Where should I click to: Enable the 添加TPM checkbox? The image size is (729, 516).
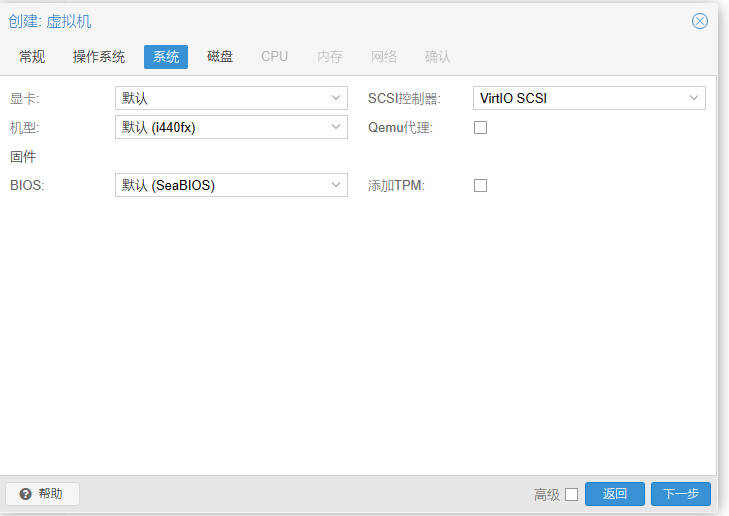[480, 185]
